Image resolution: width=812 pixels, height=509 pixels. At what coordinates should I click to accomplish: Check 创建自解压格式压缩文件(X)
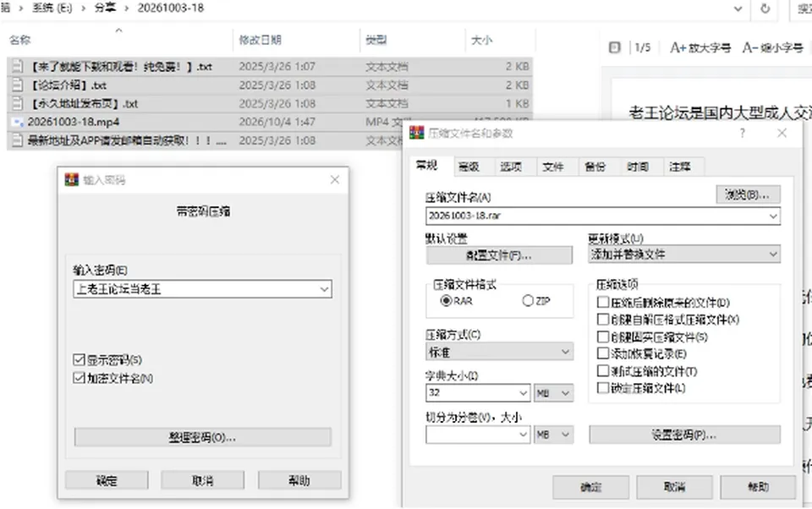pos(603,319)
